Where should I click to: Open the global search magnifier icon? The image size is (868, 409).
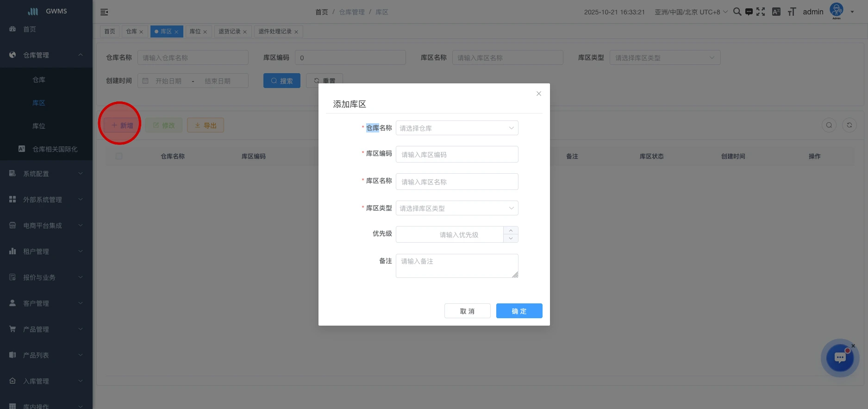(737, 12)
